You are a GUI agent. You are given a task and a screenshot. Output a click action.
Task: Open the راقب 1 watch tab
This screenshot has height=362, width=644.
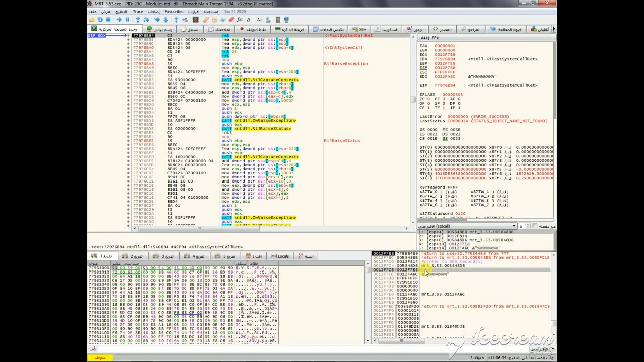tap(255, 256)
